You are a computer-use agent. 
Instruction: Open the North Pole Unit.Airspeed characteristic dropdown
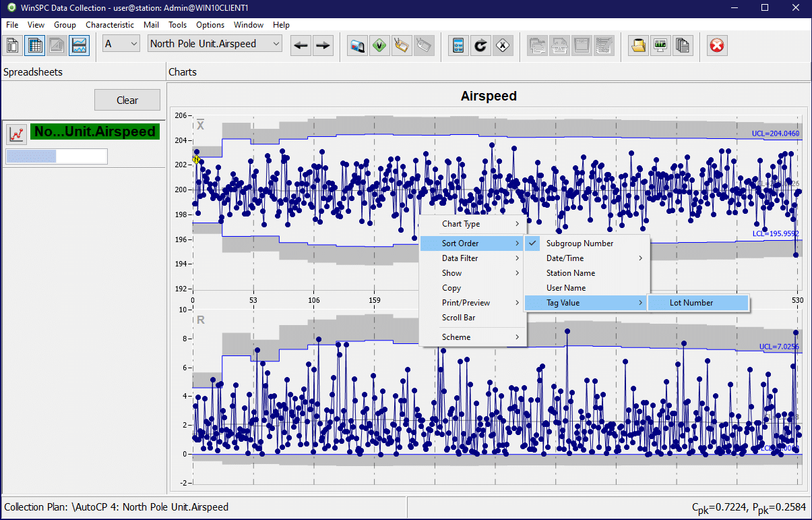point(214,44)
